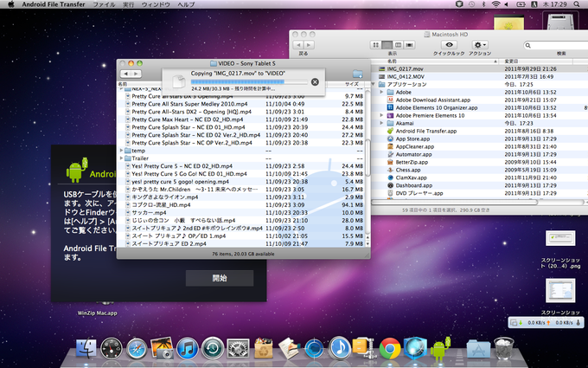
Task: Open Safari in the dock
Action: coord(137,349)
